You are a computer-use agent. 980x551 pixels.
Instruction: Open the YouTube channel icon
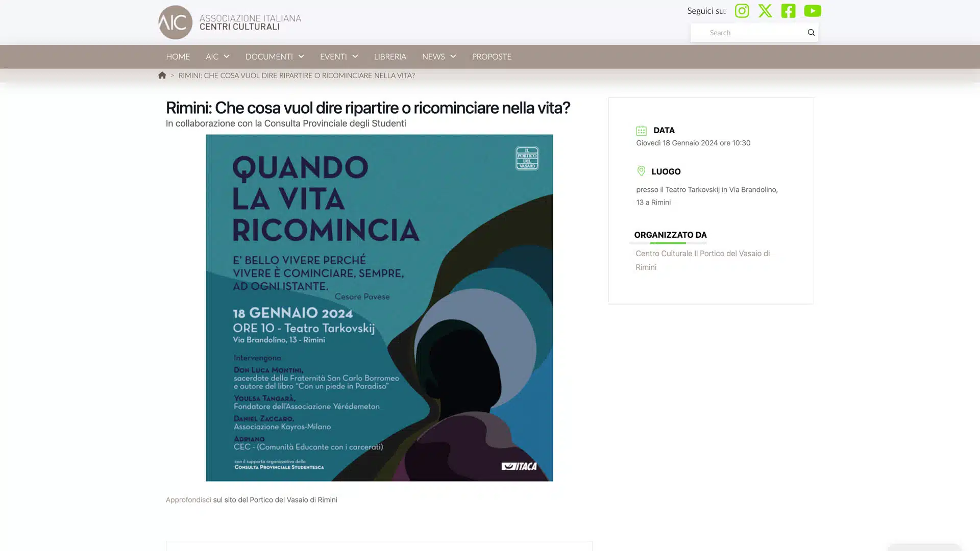coord(813,11)
